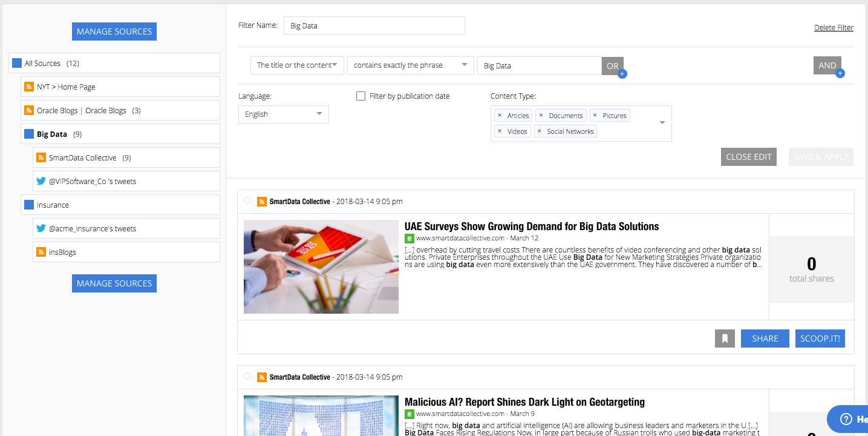This screenshot has height=436, width=868.
Task: Click the blue folder icon of Insurance
Action: (x=28, y=205)
